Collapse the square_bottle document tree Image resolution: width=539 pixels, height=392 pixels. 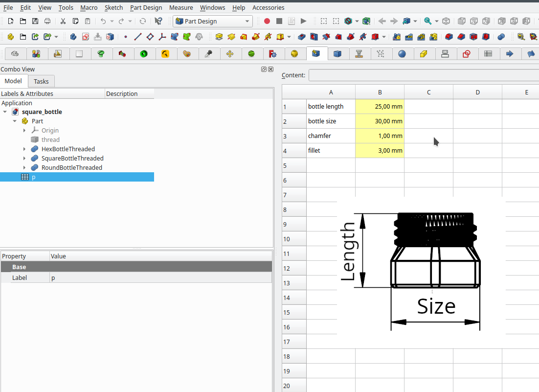5,112
